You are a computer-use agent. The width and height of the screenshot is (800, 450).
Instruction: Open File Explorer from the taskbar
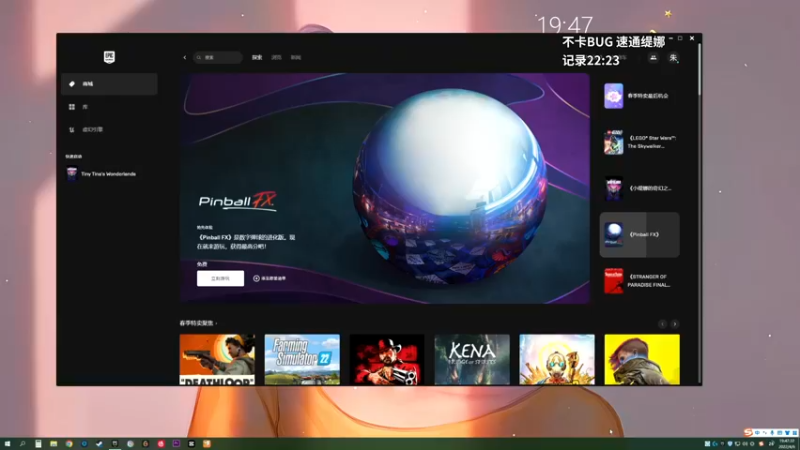[x=54, y=444]
